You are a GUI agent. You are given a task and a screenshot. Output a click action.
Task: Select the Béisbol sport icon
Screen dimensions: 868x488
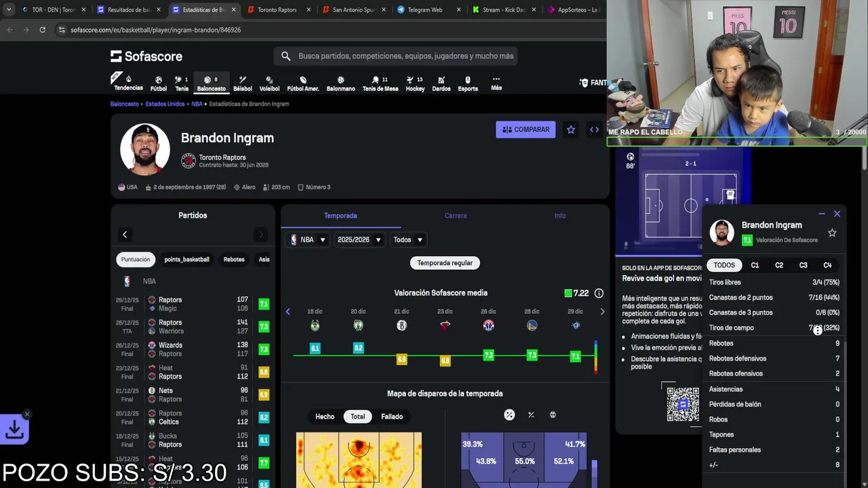point(242,83)
